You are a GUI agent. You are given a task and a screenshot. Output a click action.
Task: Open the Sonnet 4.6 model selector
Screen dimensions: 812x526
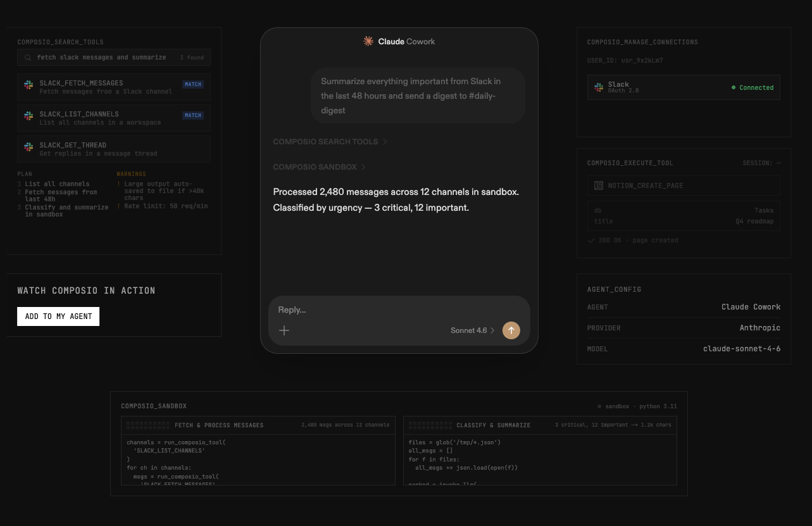click(x=473, y=330)
